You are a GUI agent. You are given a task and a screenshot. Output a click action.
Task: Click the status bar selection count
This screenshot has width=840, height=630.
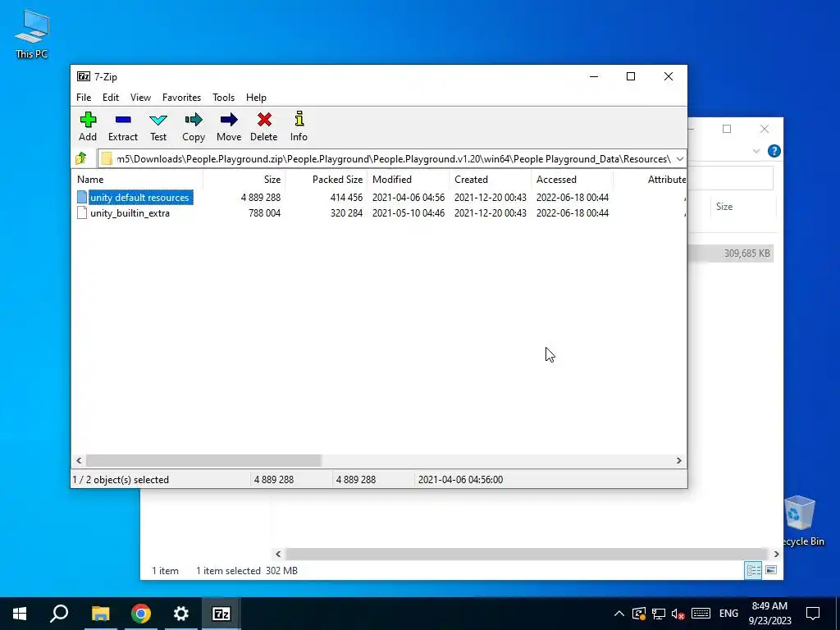click(121, 479)
